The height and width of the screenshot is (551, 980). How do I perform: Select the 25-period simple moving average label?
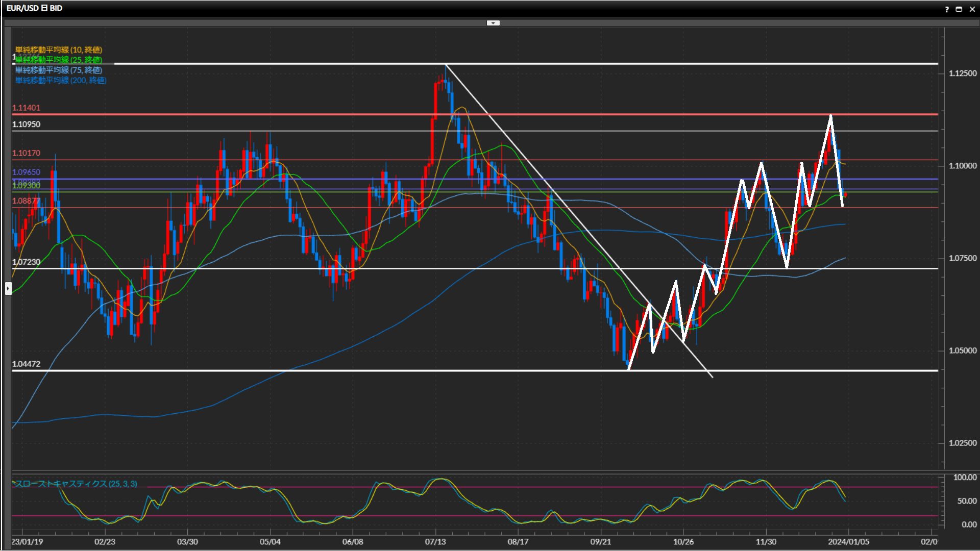pos(58,60)
